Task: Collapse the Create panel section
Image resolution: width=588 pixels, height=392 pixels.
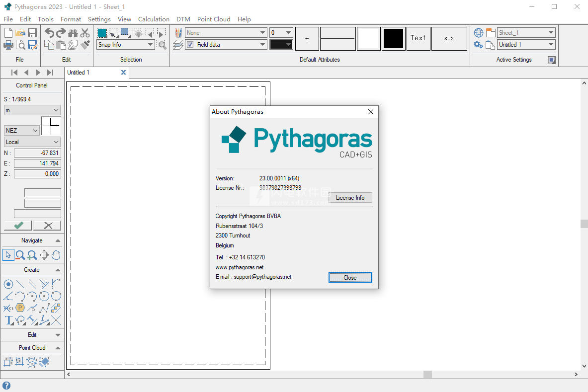Action: tap(58, 270)
